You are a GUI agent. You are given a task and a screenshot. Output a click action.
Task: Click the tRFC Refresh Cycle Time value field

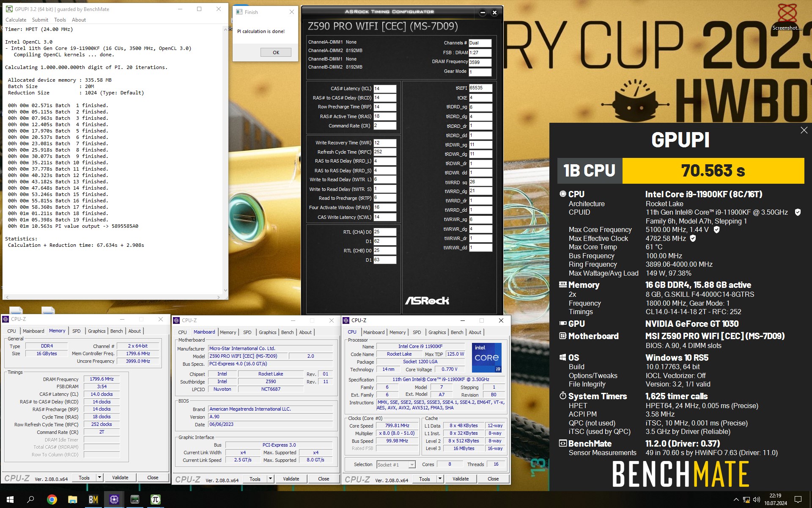point(385,152)
